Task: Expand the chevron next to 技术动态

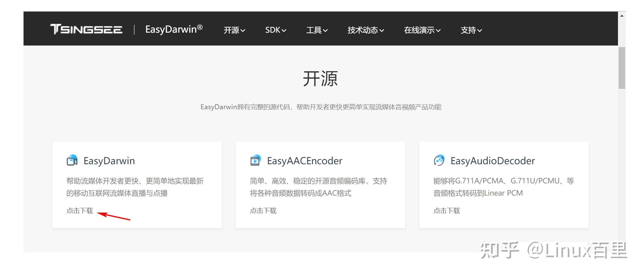Action: (382, 31)
